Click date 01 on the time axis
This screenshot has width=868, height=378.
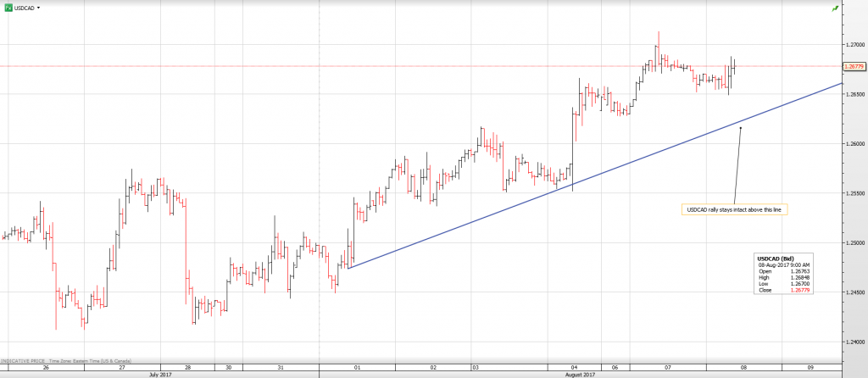point(358,367)
